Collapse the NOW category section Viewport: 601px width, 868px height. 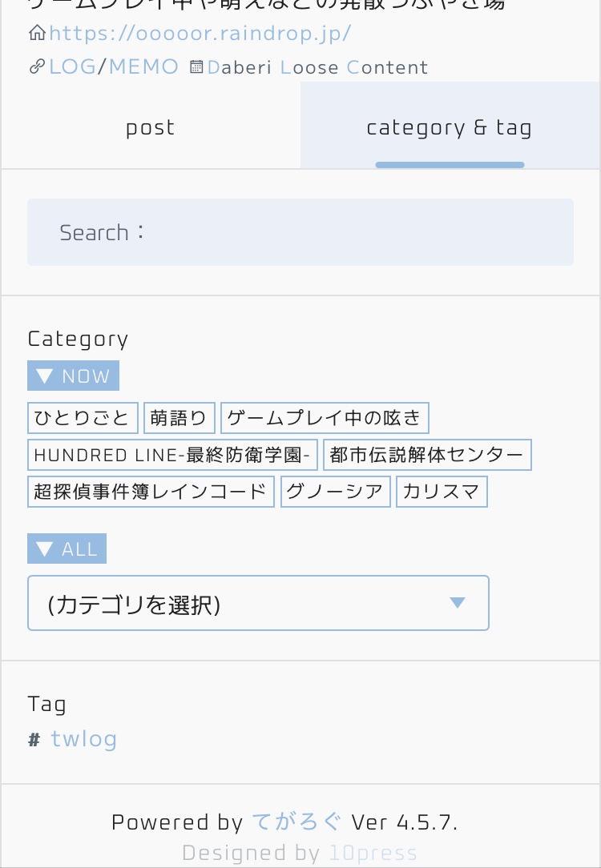pos(74,376)
